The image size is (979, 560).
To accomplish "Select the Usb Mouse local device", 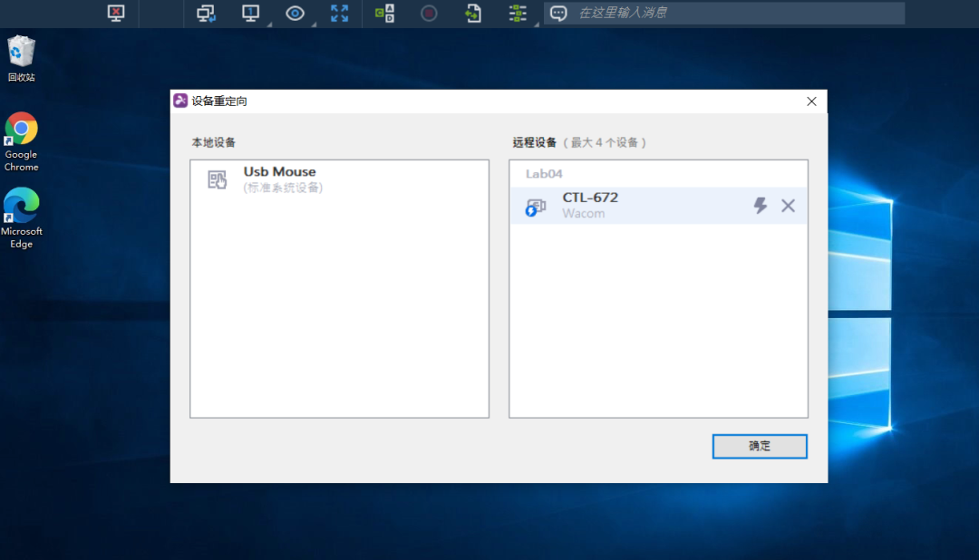I will pyautogui.click(x=340, y=179).
